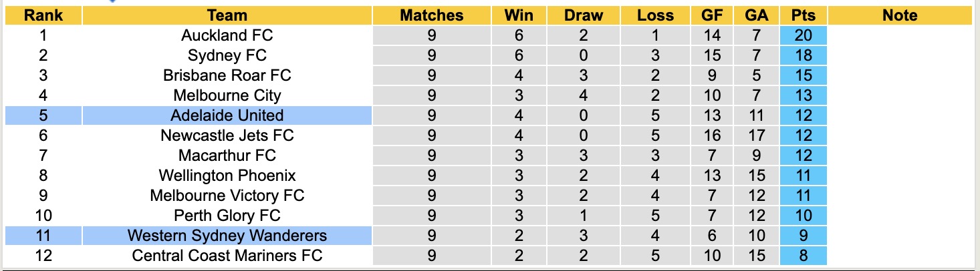Image resolution: width=980 pixels, height=271 pixels.
Task: Open the Auckland FC team row
Action: (227, 35)
